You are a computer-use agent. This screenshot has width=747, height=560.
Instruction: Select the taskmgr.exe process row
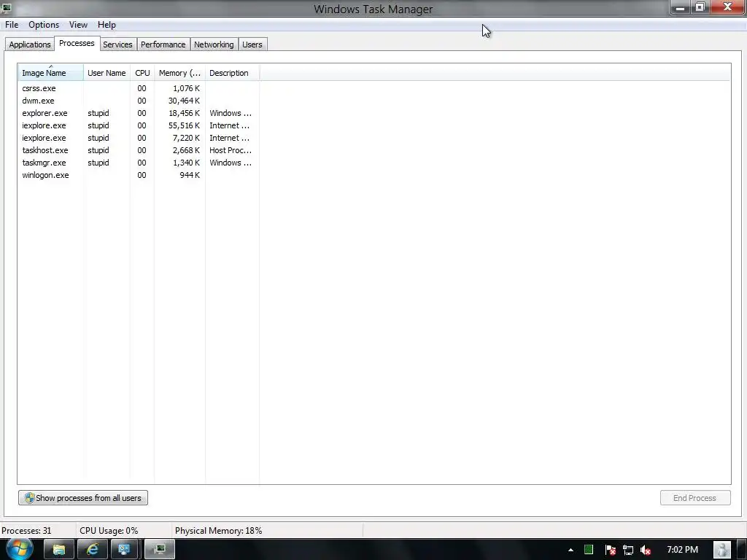(x=138, y=163)
